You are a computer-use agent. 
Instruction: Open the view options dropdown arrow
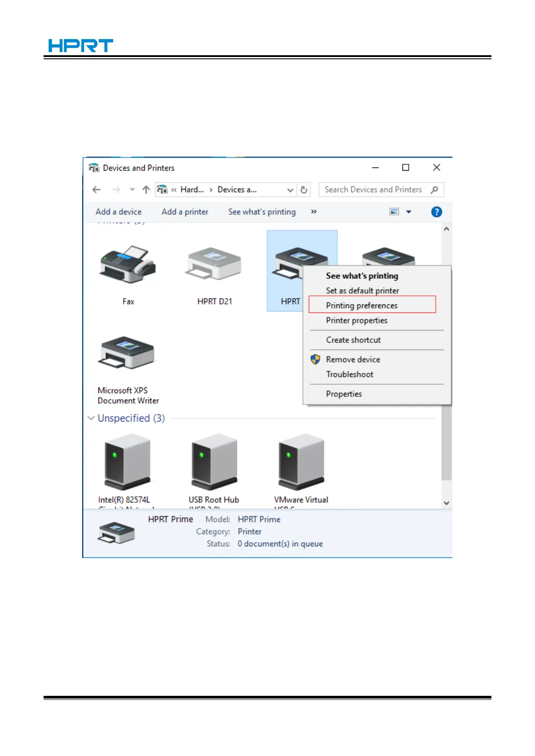409,212
